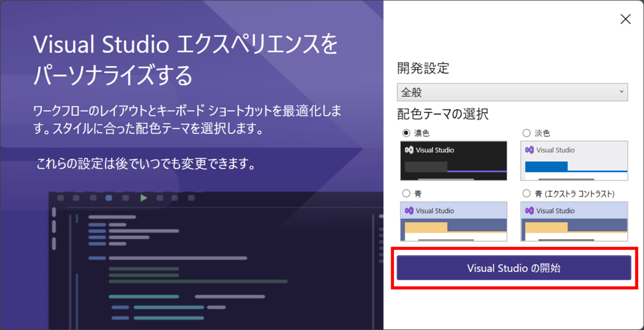Click the dark theme preview thumbnail

[x=454, y=161]
